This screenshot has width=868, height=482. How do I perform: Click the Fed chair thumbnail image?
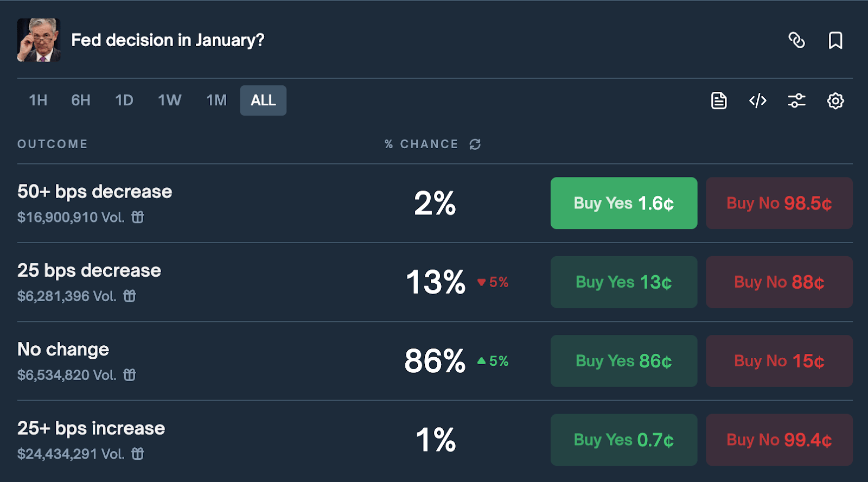click(39, 40)
